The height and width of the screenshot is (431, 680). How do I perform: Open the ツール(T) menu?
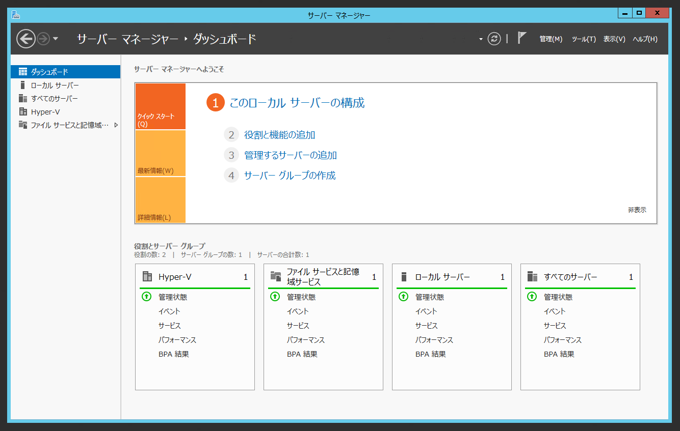tap(583, 39)
